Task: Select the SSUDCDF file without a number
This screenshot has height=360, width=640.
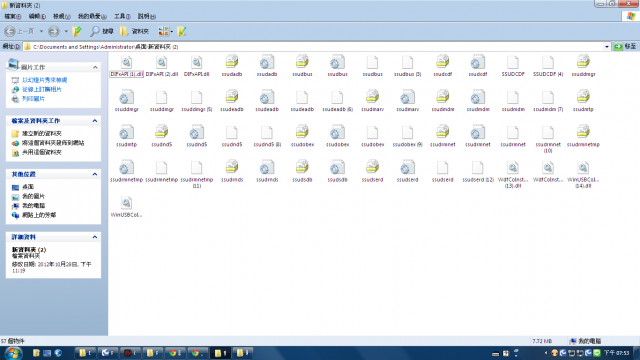Action: [513, 66]
